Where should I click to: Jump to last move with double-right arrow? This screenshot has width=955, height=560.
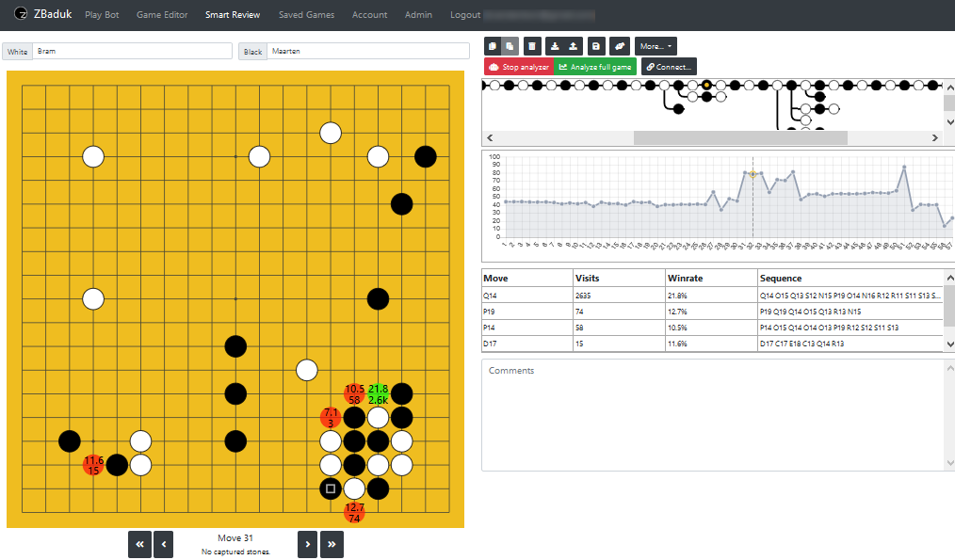pos(332,543)
